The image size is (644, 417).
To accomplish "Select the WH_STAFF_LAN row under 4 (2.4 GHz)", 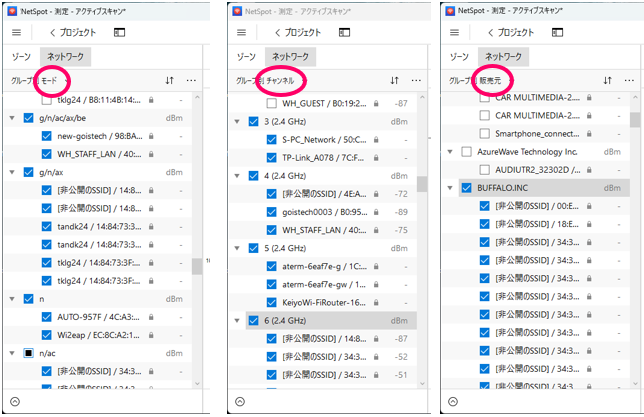I will pyautogui.click(x=312, y=230).
